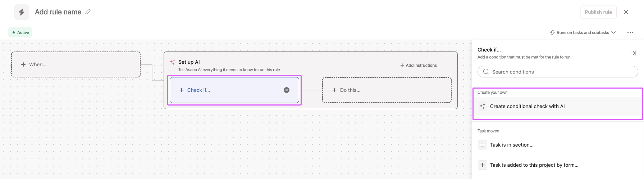
Task: Open the three-dot more options menu
Action: [x=630, y=32]
